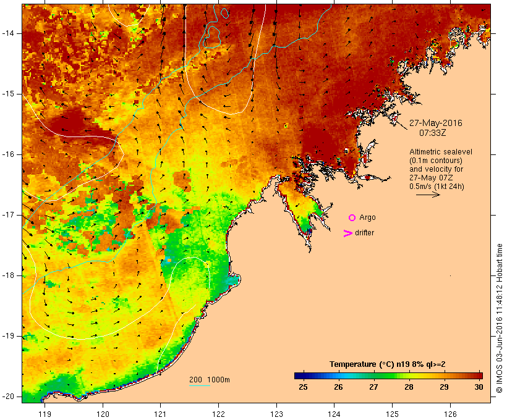The width and height of the screenshot is (507, 420).
Task: Click the latitude axis label '-16'
Action: pos(8,154)
